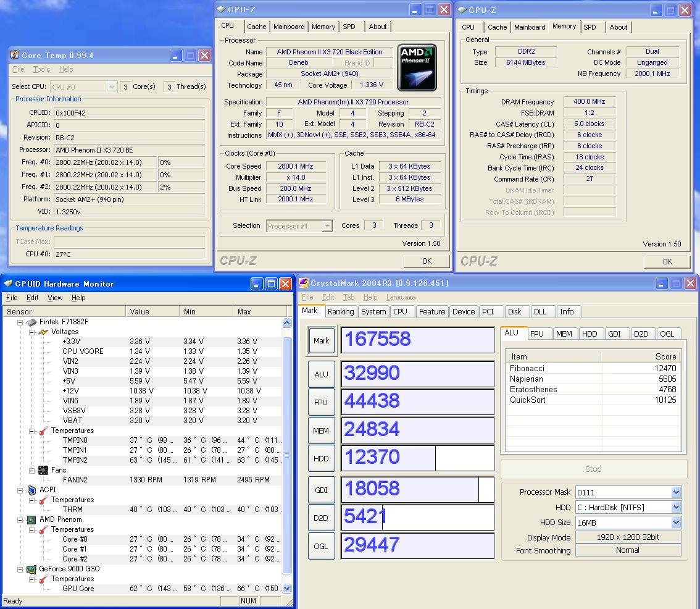Click the AMD Phenom processor icon
The image size is (700, 609).
coord(31,519)
